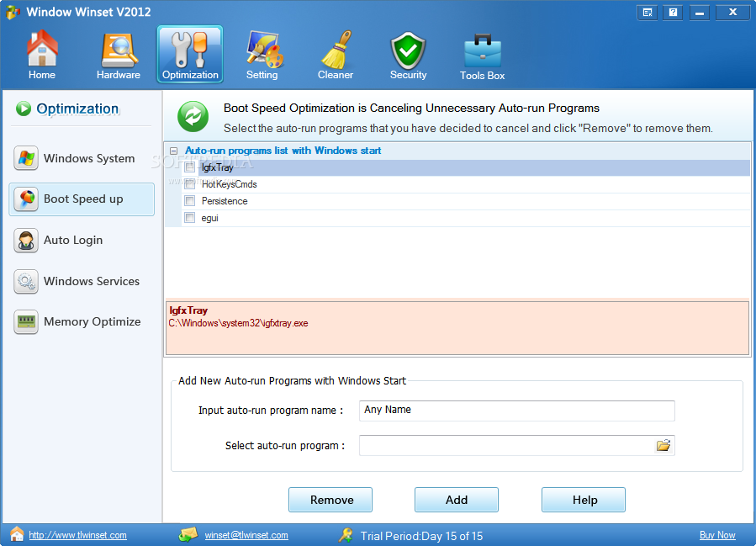
Task: Open the tlwinset.com website link
Action: (x=77, y=535)
